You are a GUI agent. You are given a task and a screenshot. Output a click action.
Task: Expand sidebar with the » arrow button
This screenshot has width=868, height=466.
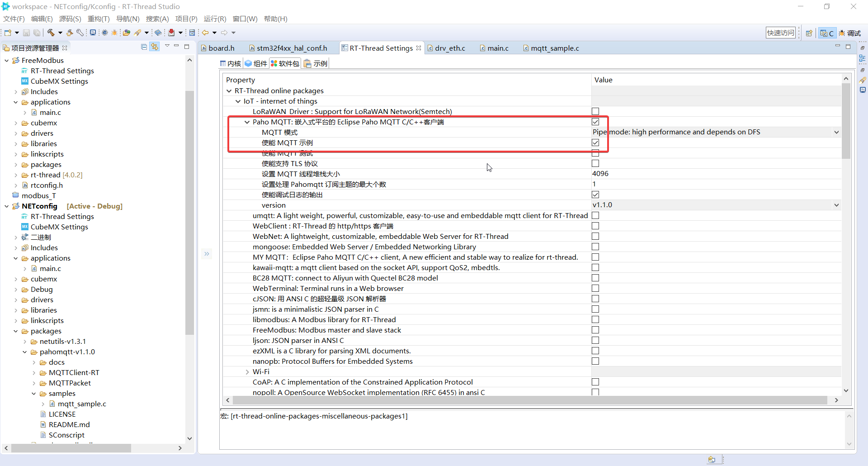[207, 254]
